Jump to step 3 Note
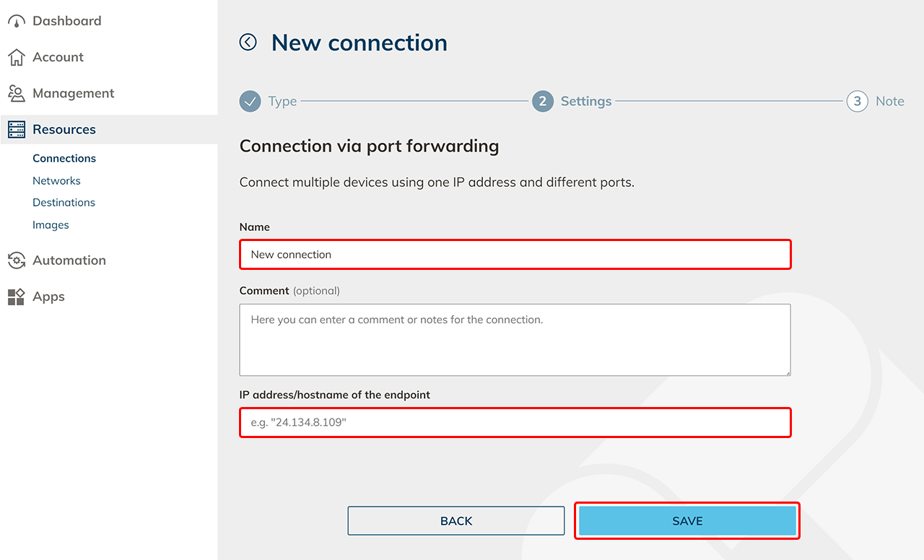 [858, 102]
